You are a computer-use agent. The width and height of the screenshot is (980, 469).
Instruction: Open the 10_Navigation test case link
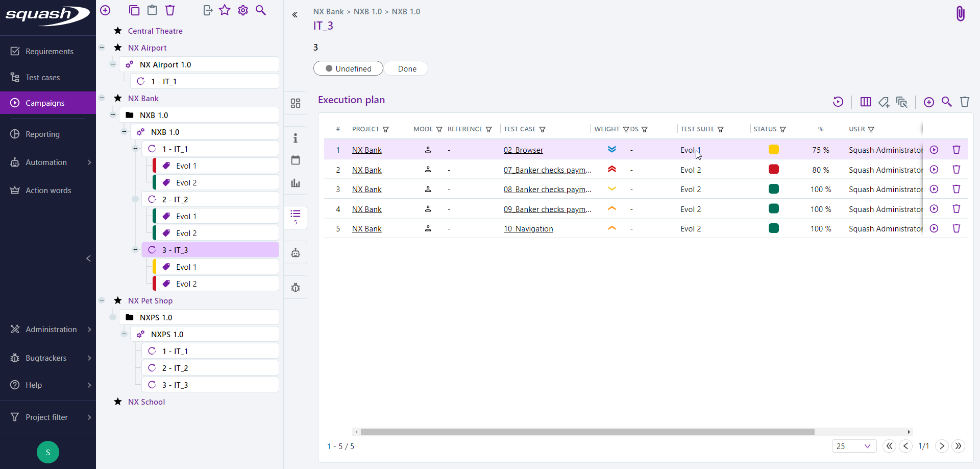[x=528, y=229]
